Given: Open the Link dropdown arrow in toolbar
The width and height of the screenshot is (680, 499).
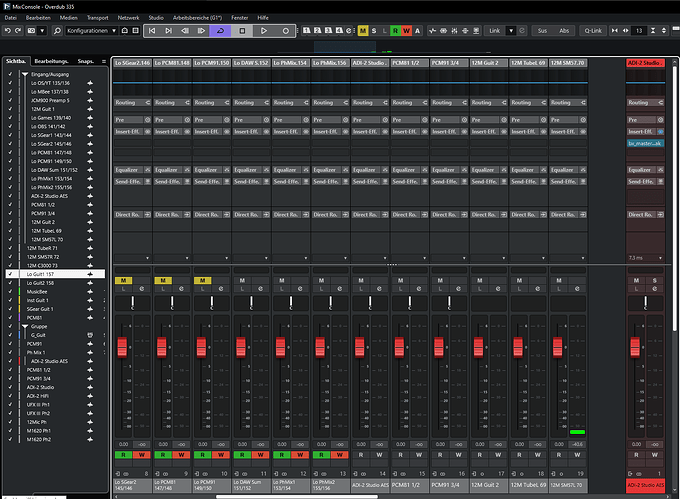Looking at the screenshot, I should click(511, 31).
